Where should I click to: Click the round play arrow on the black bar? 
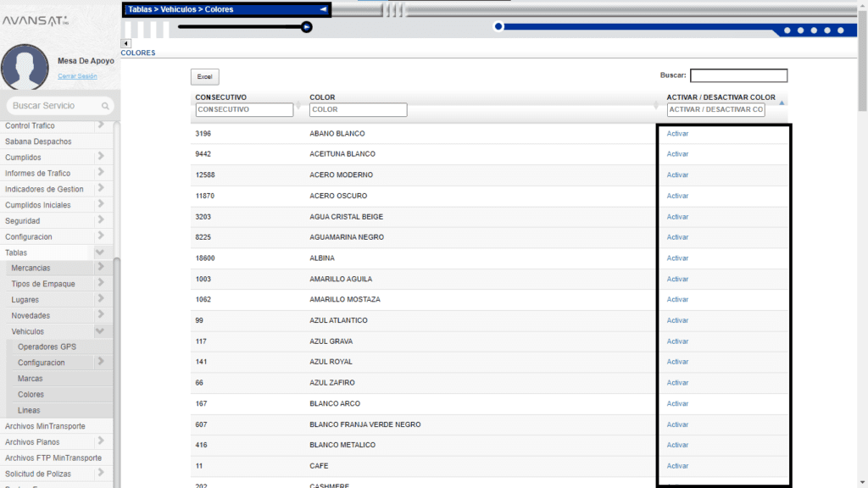click(307, 27)
